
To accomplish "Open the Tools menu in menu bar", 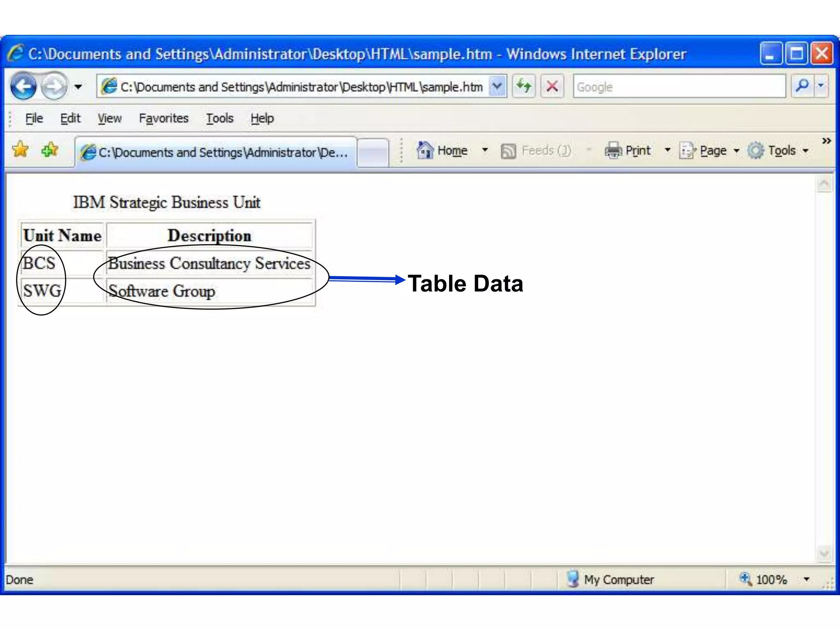I will [219, 118].
